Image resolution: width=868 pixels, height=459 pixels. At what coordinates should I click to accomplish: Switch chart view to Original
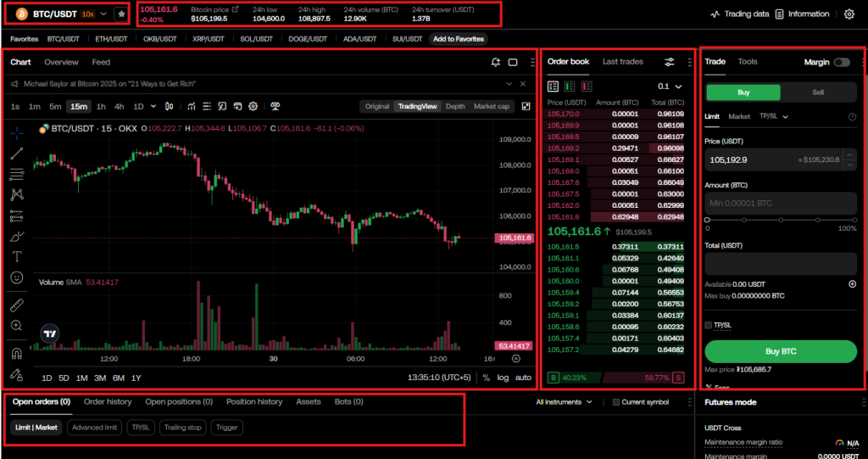pos(377,106)
